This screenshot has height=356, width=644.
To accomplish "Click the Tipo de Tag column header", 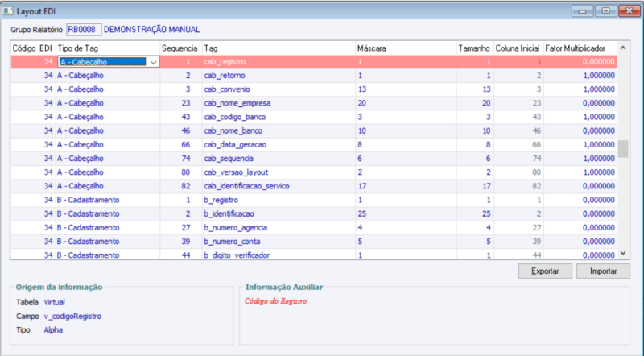I will point(108,48).
